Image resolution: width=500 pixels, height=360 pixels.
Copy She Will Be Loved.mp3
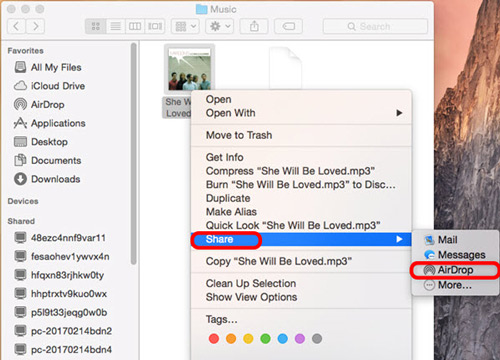coord(301,261)
